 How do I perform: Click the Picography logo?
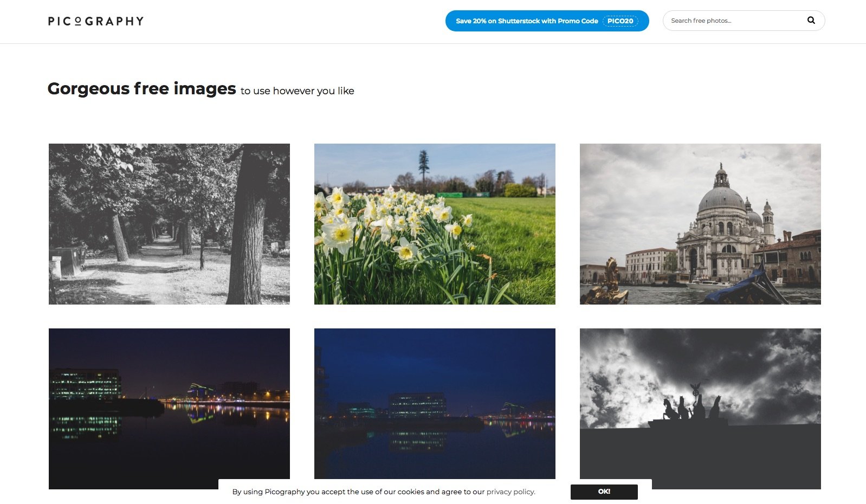[x=96, y=21]
